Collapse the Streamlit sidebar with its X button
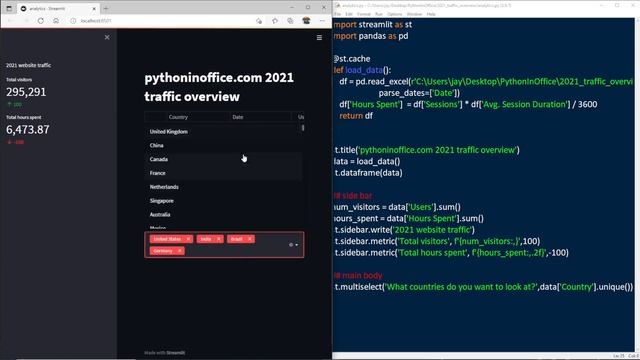 click(x=107, y=38)
